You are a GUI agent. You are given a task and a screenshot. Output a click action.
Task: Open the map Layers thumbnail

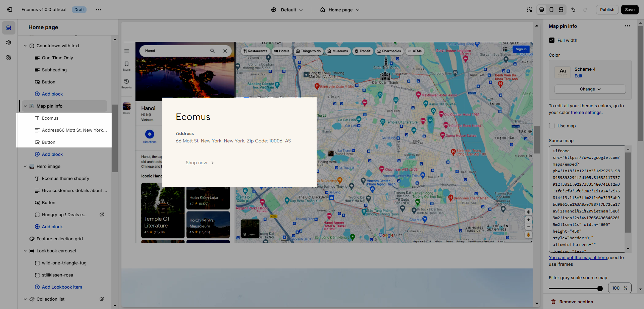click(250, 229)
